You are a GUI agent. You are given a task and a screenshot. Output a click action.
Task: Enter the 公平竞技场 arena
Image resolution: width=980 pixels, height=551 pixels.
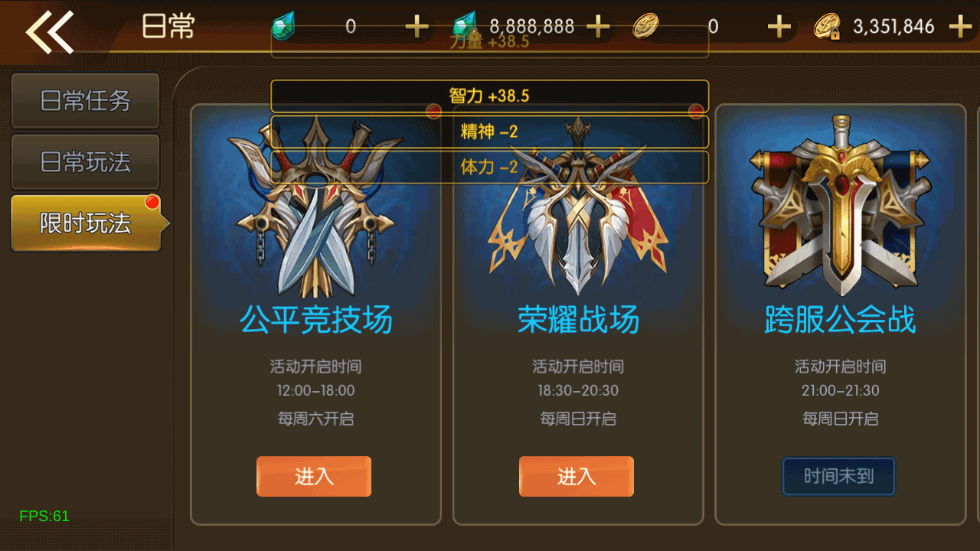314,476
